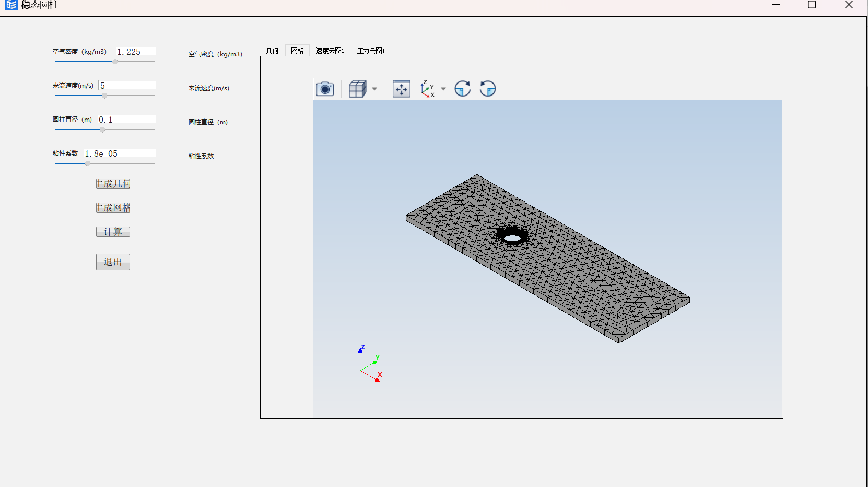Click the camera screenshot icon
The image size is (868, 487).
[325, 89]
